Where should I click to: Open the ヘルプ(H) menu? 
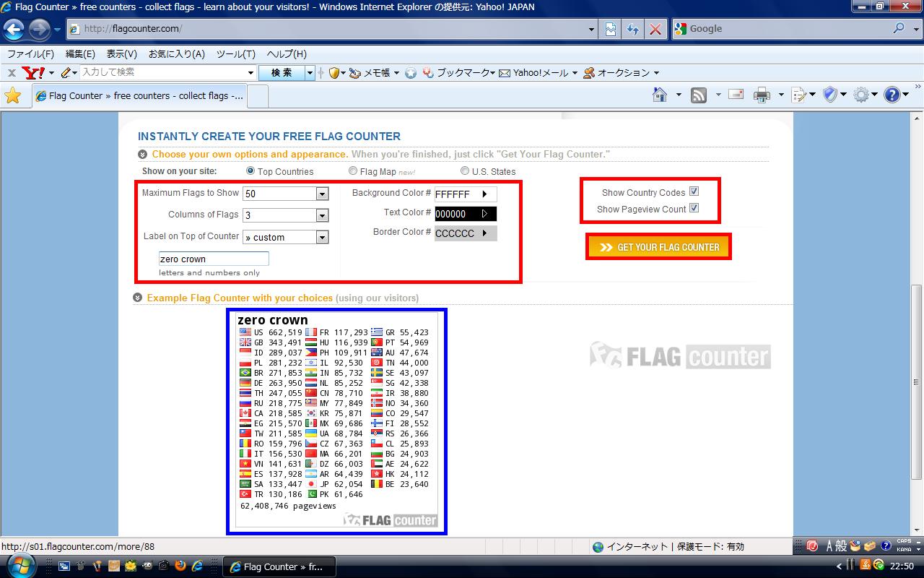pos(287,54)
